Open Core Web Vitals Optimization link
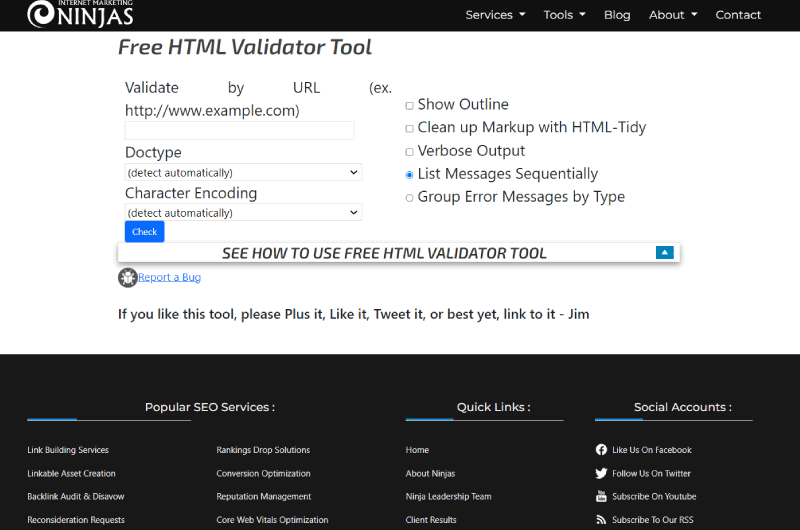 point(272,520)
